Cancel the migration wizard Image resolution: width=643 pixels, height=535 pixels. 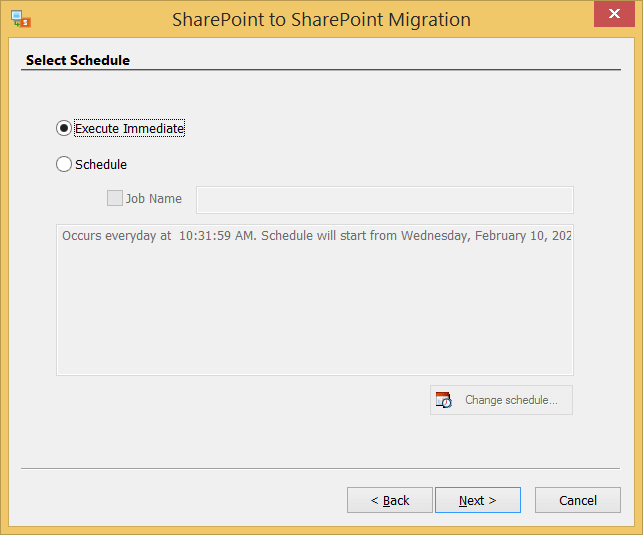tap(577, 500)
